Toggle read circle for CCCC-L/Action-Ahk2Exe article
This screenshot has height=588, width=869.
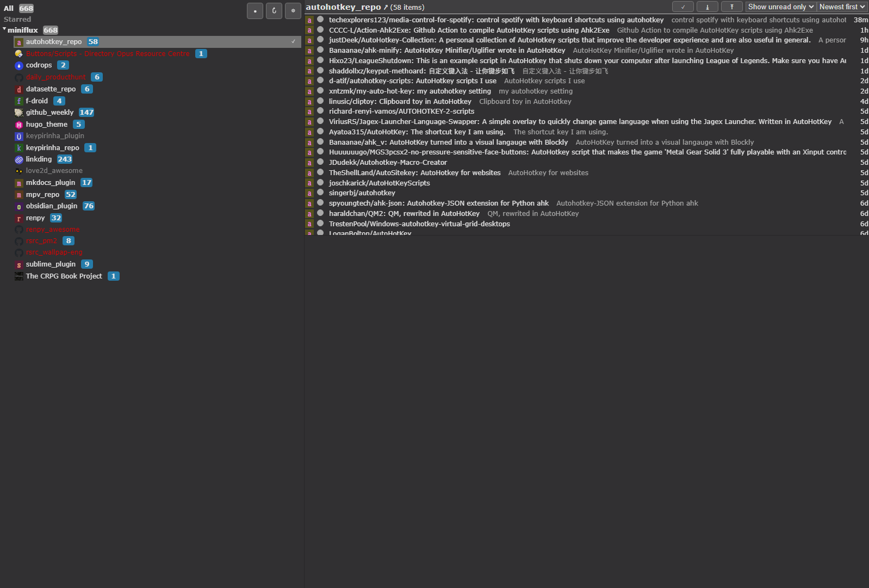[x=320, y=29]
